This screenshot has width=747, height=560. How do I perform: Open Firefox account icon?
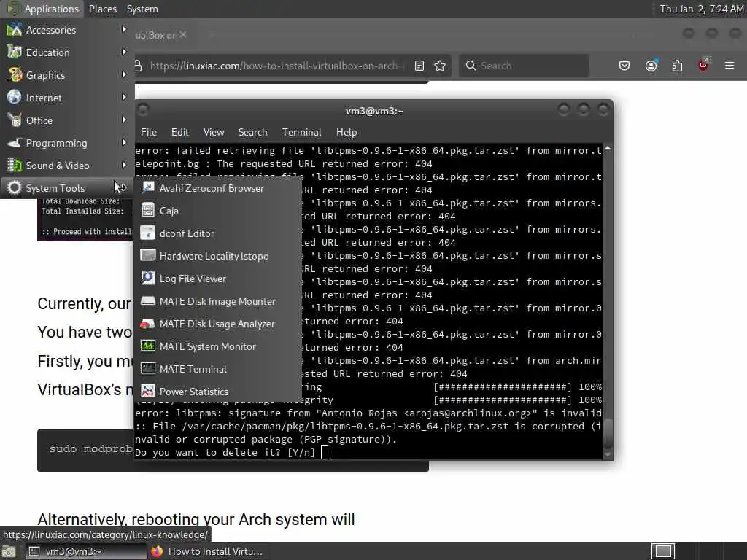651,66
